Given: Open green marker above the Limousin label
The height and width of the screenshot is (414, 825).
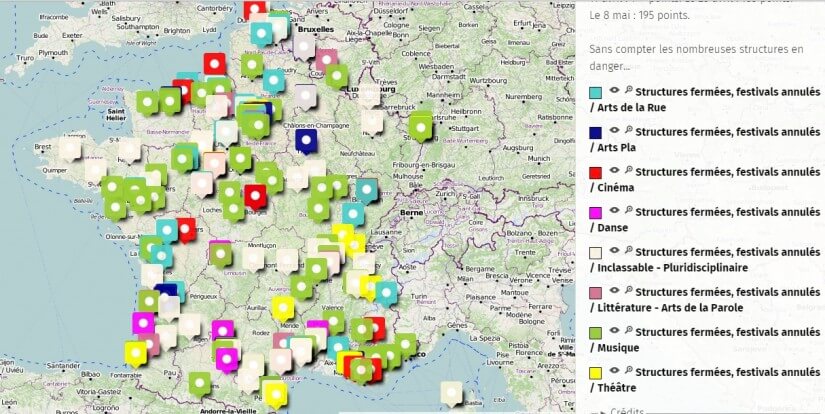Looking at the screenshot, I should pos(220,255).
